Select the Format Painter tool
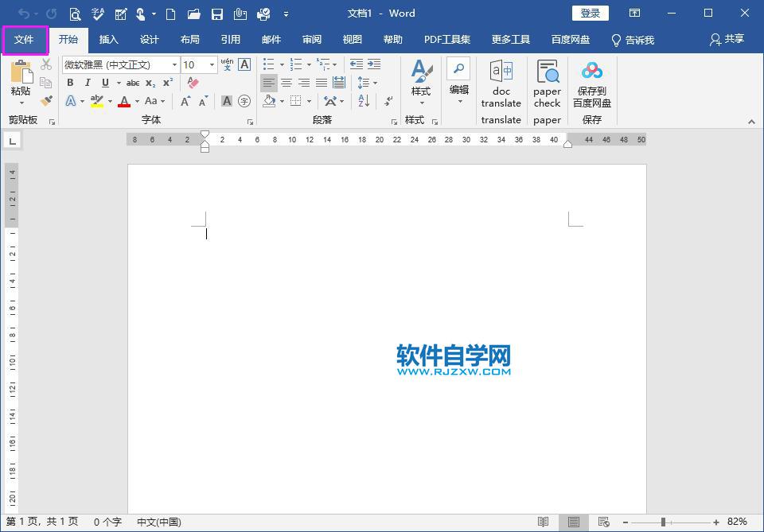This screenshot has height=532, width=764. 46,101
